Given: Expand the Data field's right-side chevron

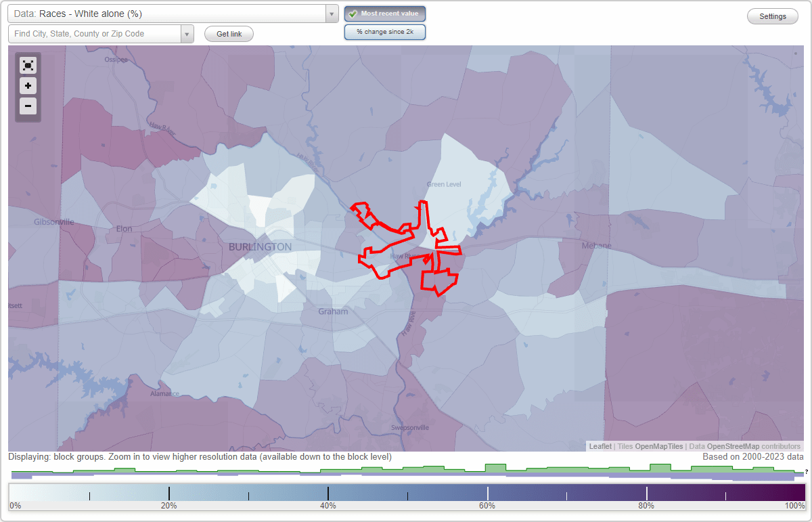Looking at the screenshot, I should [330, 13].
